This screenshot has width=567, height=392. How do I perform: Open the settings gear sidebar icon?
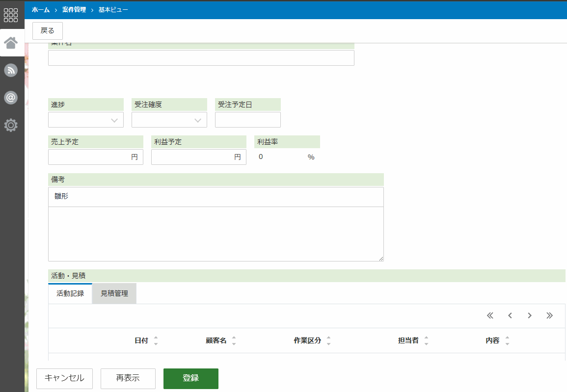[11, 125]
